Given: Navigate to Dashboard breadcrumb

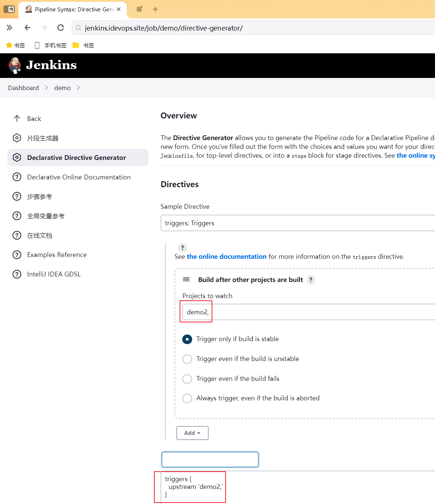Looking at the screenshot, I should coord(24,88).
